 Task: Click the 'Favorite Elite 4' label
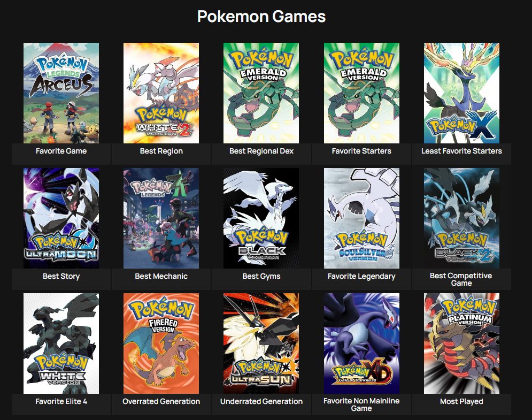point(61,402)
